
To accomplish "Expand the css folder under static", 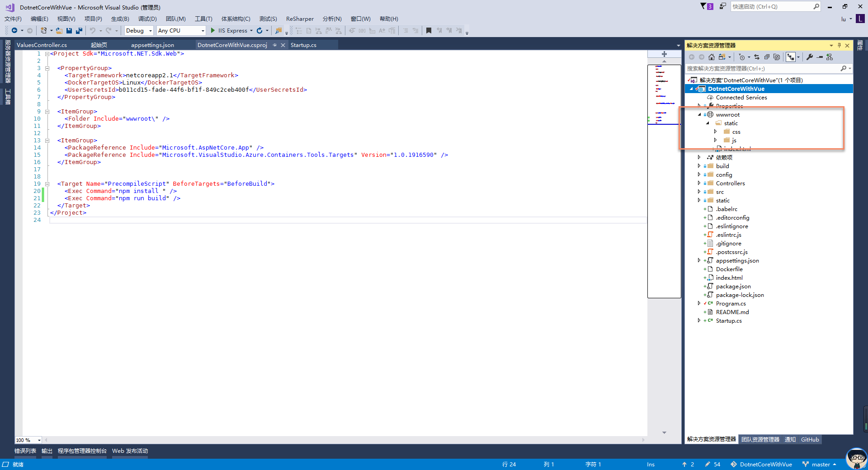I will [715, 132].
